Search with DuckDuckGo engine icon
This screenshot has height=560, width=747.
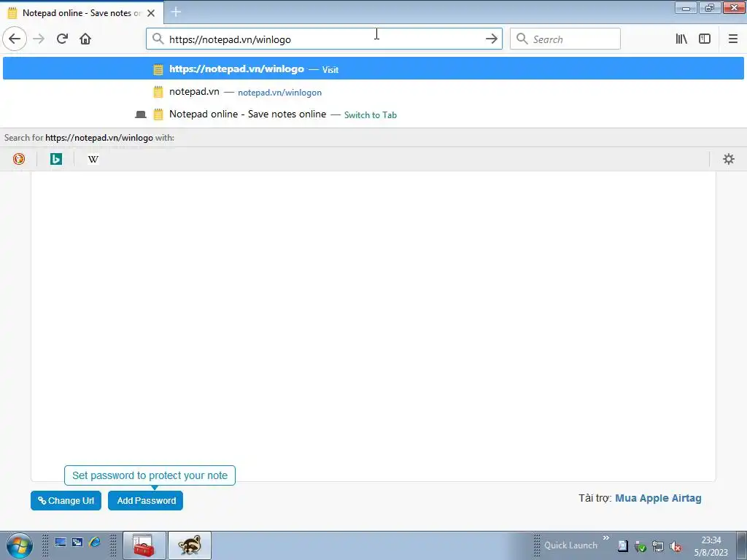(18, 159)
